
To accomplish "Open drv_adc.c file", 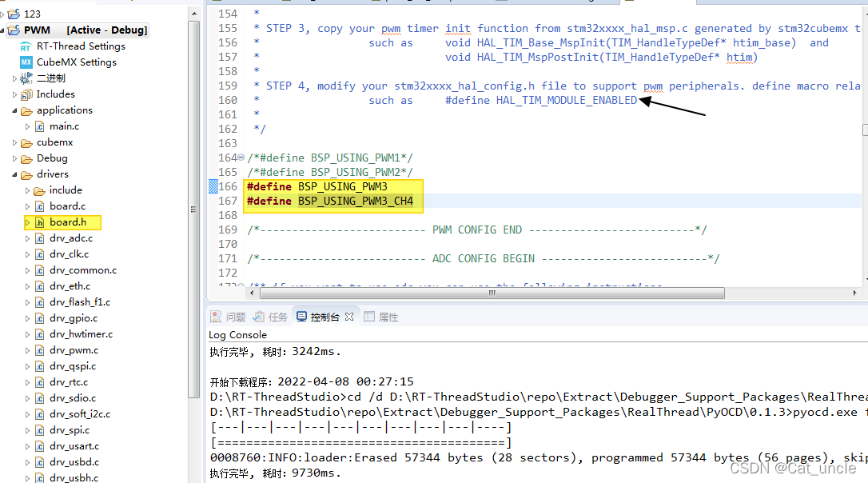I will [x=71, y=238].
